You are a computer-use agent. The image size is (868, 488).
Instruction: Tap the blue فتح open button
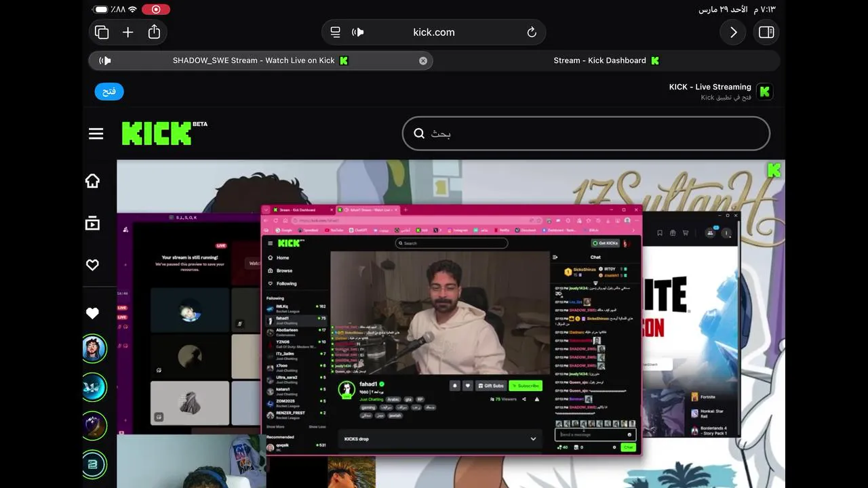tap(109, 91)
